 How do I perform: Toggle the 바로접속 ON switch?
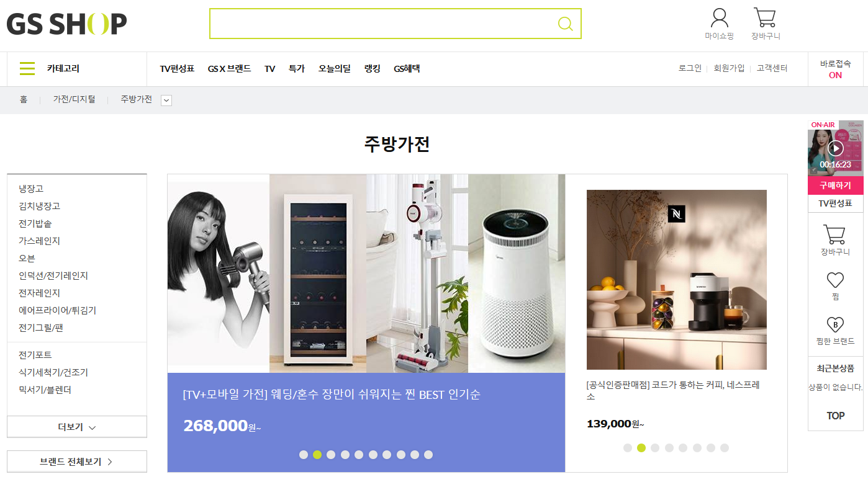pyautogui.click(x=835, y=75)
